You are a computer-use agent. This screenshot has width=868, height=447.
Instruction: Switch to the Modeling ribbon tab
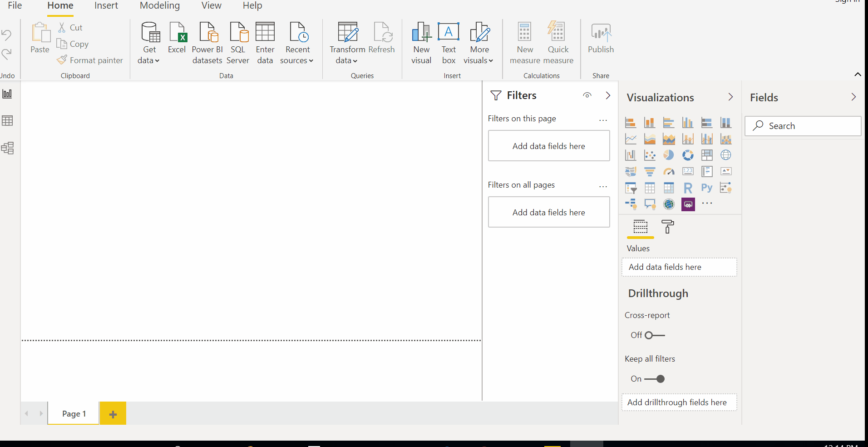(159, 5)
